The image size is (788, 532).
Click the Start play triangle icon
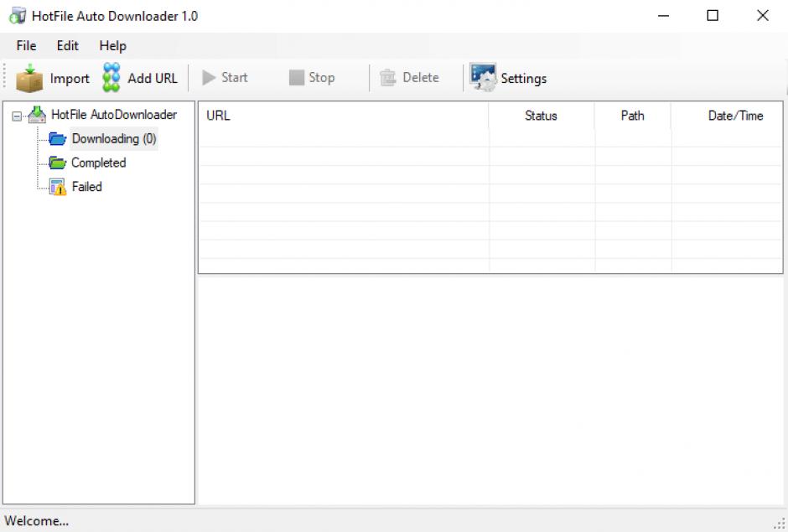click(x=209, y=77)
